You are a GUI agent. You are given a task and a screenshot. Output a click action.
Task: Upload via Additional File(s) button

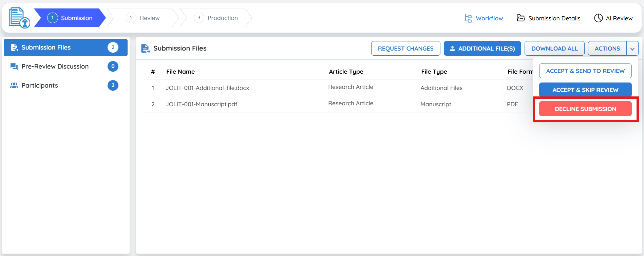[x=482, y=49]
